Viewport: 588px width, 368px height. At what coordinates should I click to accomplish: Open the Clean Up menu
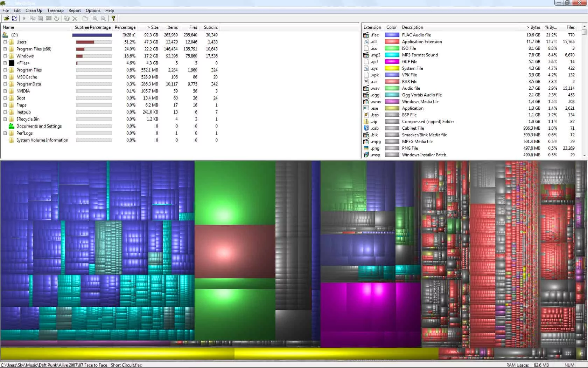(34, 11)
